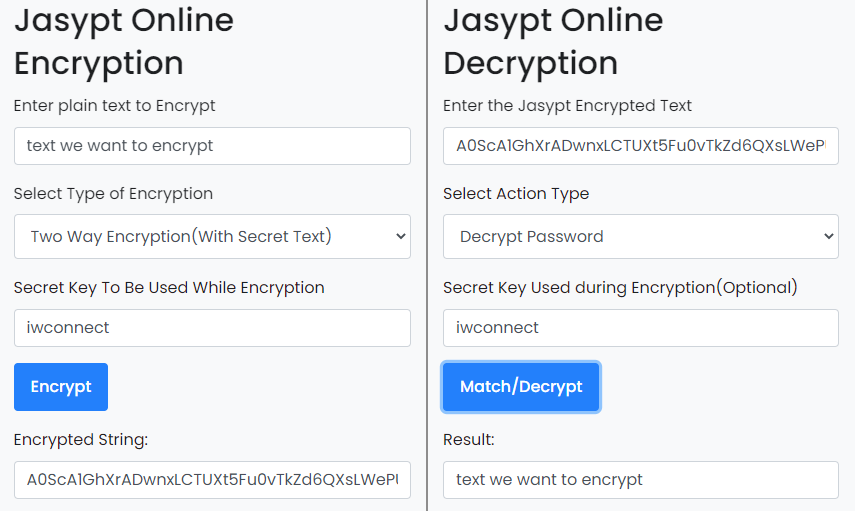This screenshot has height=511, width=855.
Task: Click the Jasypt Online Decryption heading
Action: click(553, 41)
